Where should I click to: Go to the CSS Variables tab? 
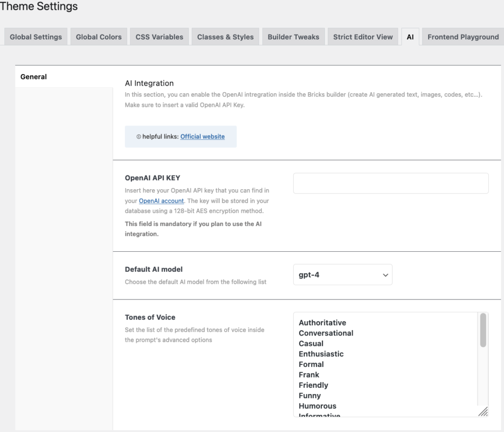click(159, 37)
